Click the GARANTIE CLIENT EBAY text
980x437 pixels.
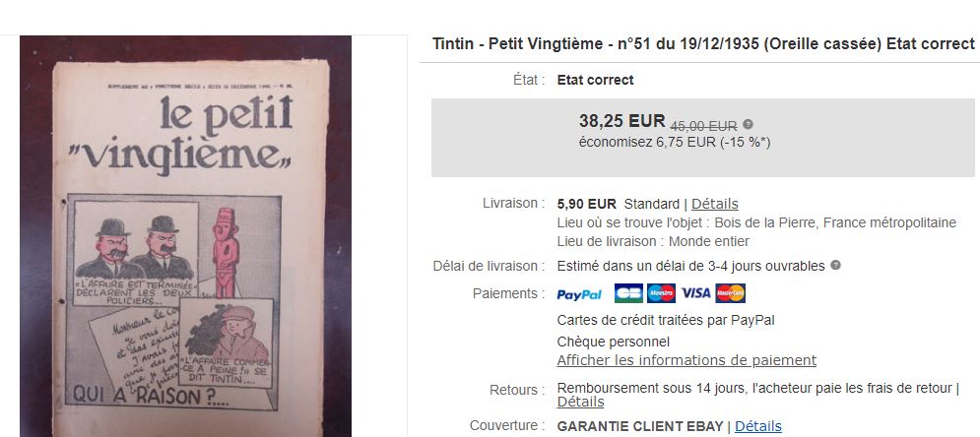coord(640,427)
